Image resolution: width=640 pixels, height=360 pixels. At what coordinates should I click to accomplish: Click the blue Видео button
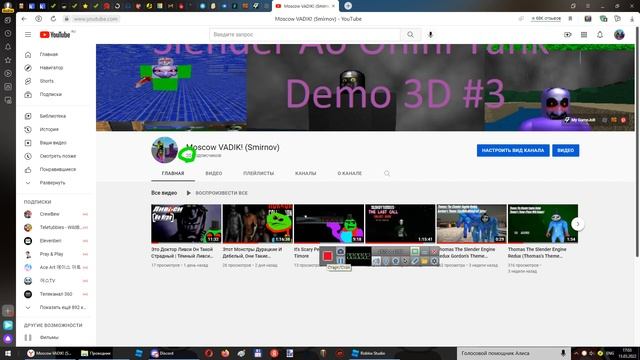[x=565, y=150]
